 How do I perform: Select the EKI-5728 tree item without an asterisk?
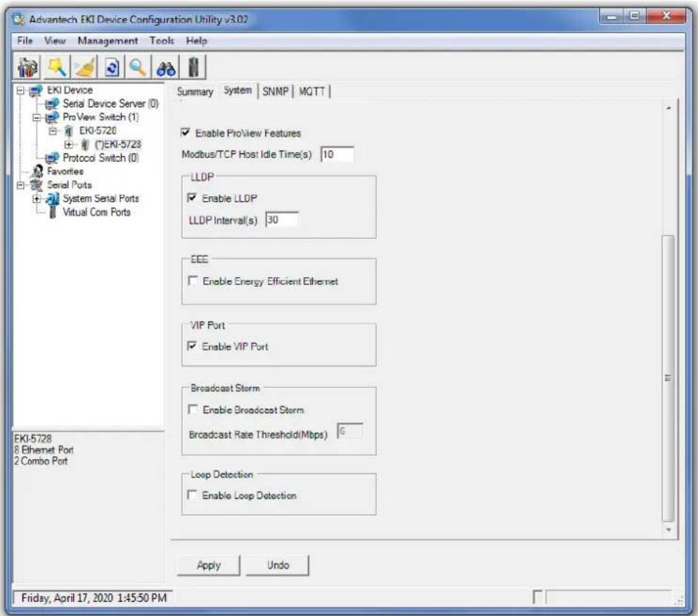(x=98, y=131)
